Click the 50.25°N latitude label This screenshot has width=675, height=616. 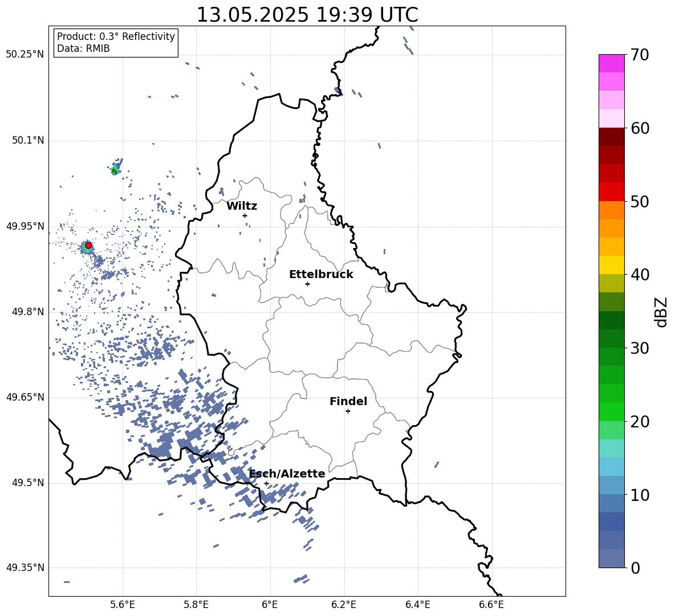(x=25, y=55)
